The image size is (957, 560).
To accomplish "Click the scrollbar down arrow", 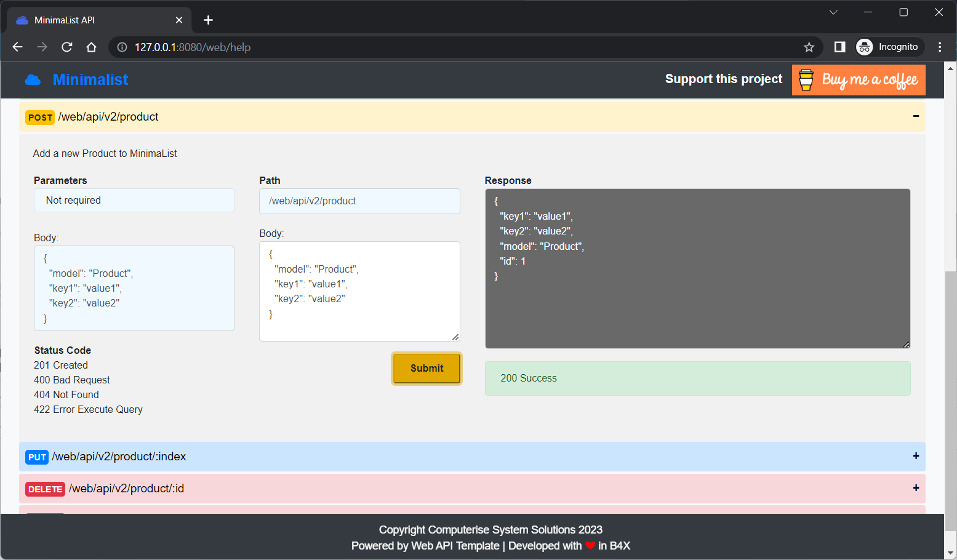I will pos(951,553).
